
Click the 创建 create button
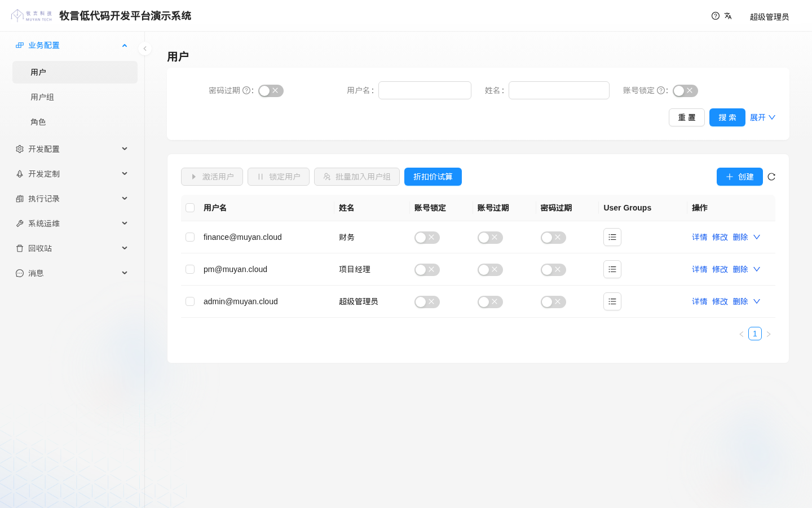[740, 177]
